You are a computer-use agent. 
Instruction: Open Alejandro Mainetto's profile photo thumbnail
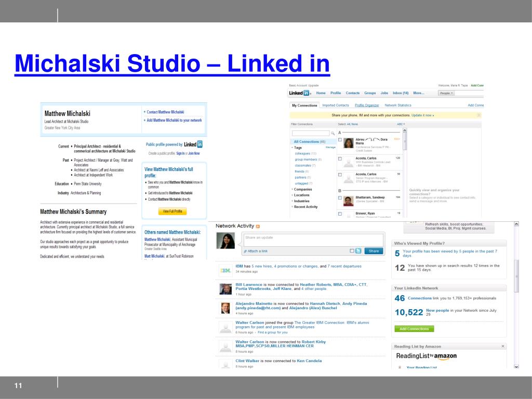click(x=225, y=308)
